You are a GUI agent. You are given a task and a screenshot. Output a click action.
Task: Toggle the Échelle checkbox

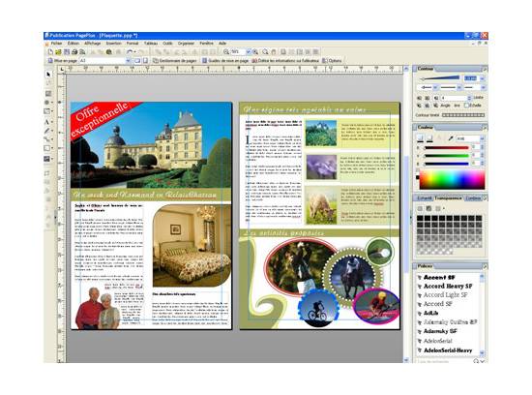[x=466, y=106]
